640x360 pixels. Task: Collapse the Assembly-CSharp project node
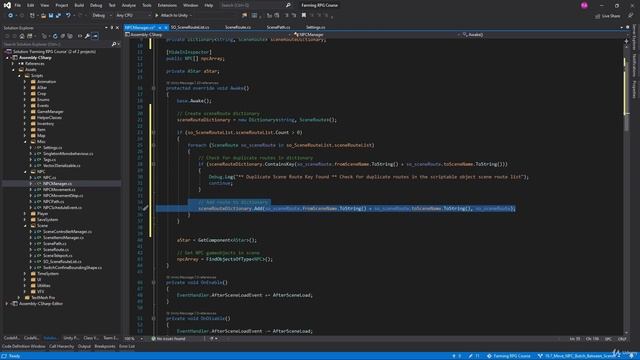(x=7, y=58)
